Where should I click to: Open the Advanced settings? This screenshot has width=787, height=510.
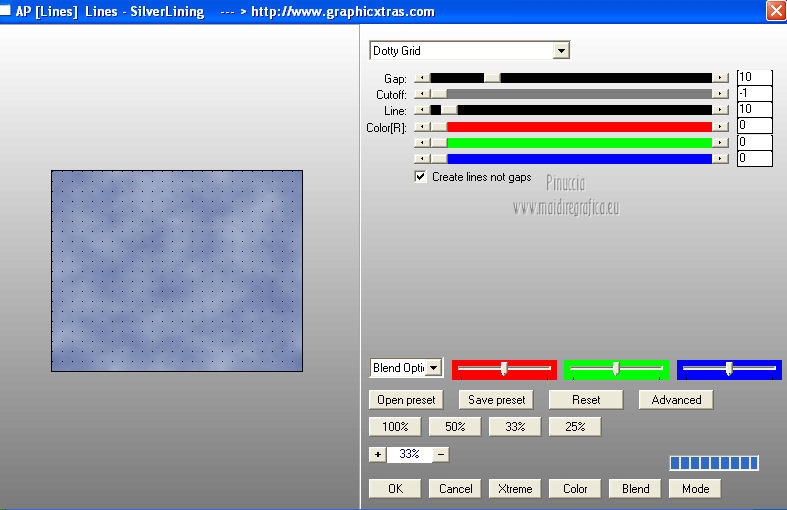coord(676,400)
